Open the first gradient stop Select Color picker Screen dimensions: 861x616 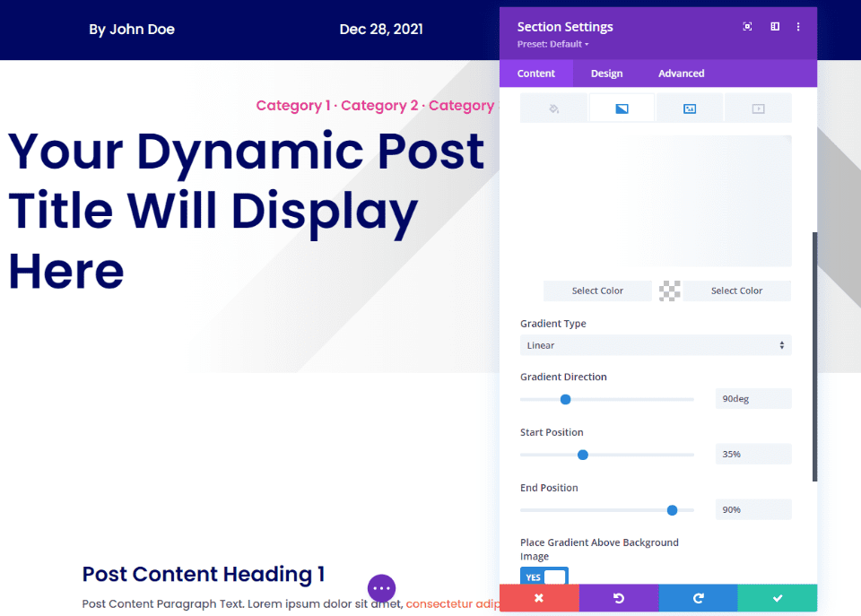[597, 291]
